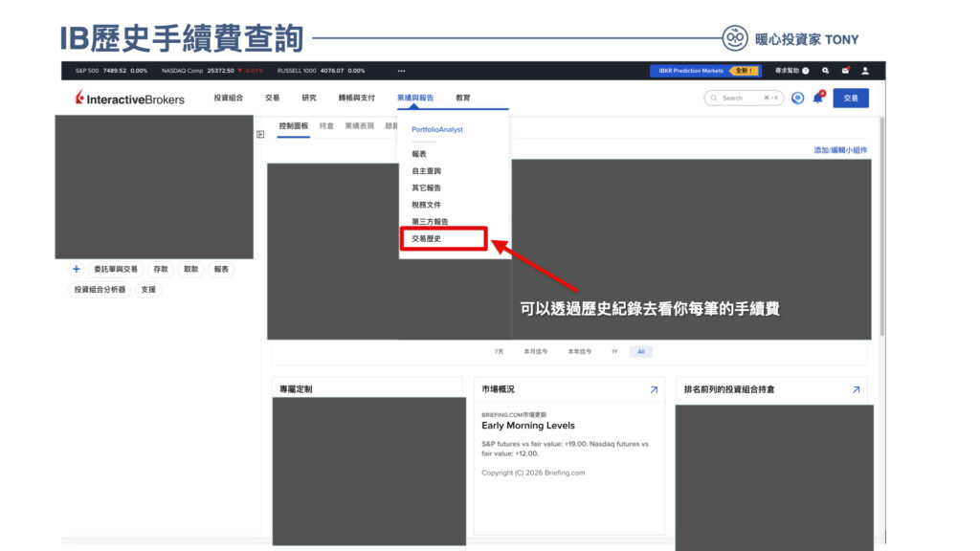Click the blue 交易 button at top right
Viewport: 980px width, 551px height.
pos(851,99)
